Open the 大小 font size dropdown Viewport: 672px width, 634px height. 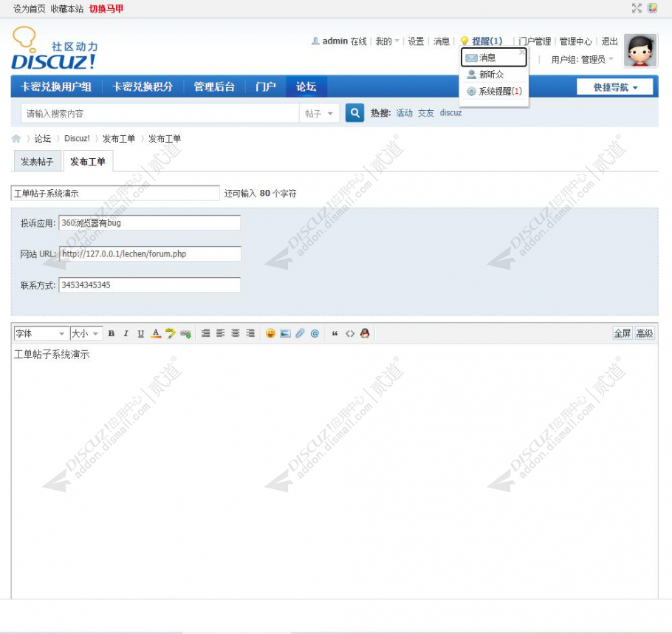click(86, 333)
